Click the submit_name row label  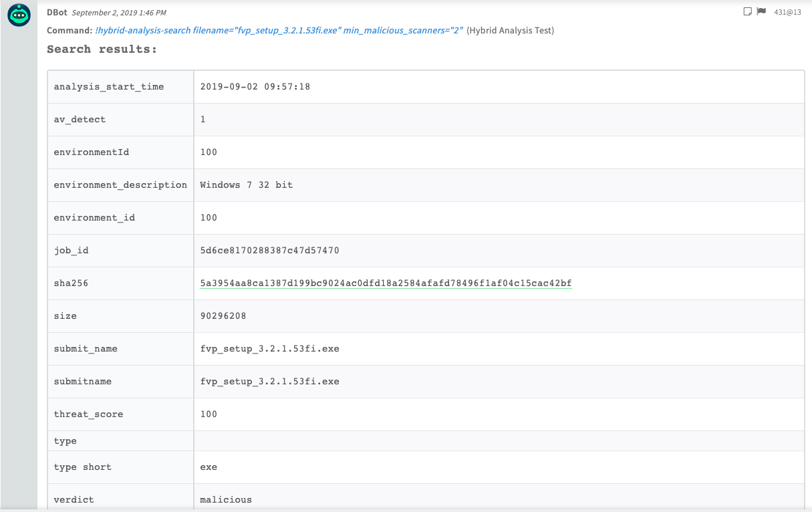86,349
